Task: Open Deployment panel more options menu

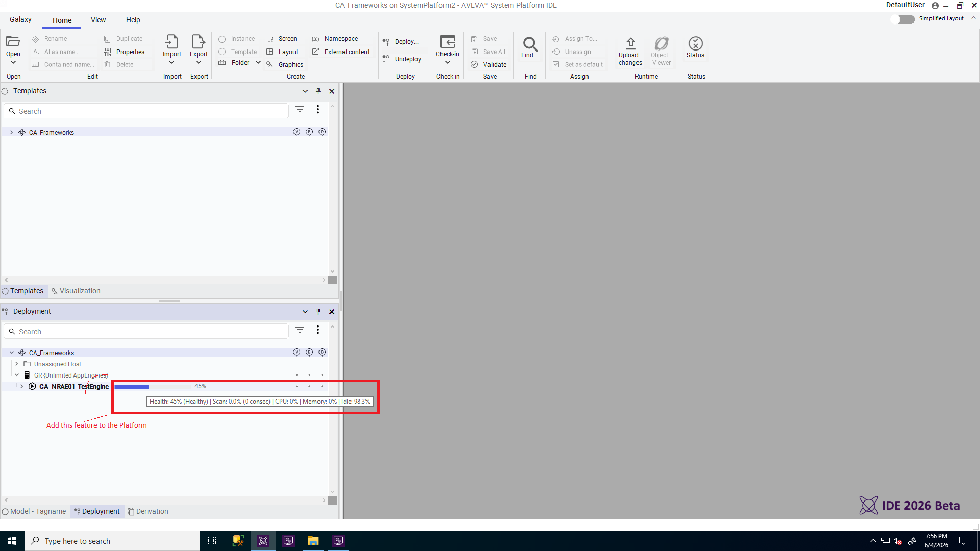Action: pos(318,330)
